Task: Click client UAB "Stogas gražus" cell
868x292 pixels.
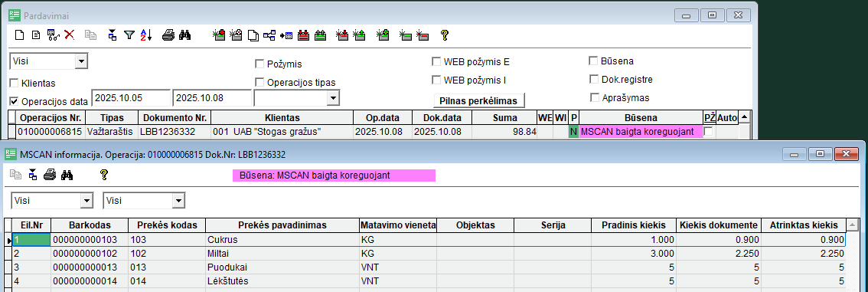Action: [x=282, y=131]
